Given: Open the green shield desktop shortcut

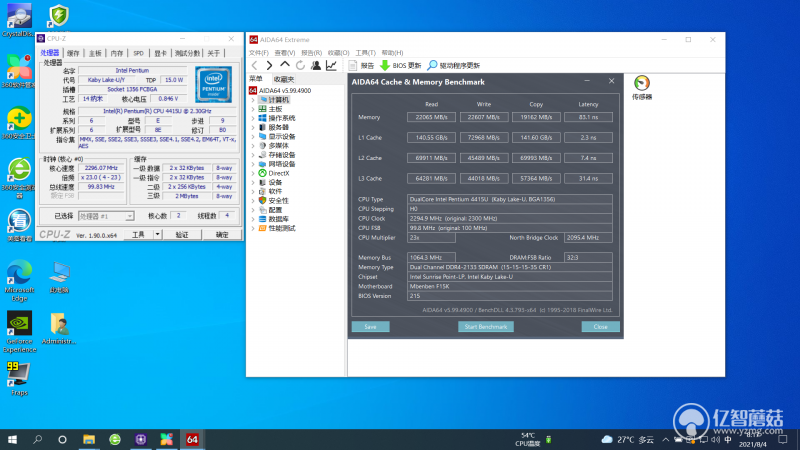Looking at the screenshot, I should click(58, 16).
